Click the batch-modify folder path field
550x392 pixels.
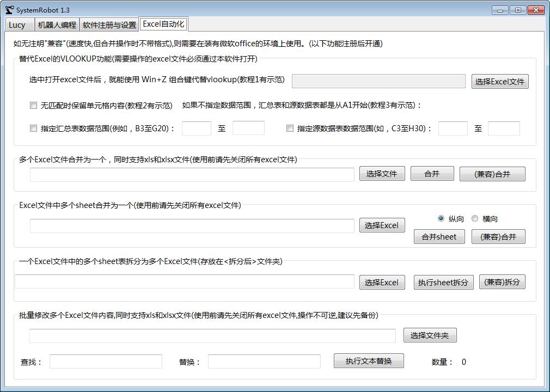click(212, 336)
